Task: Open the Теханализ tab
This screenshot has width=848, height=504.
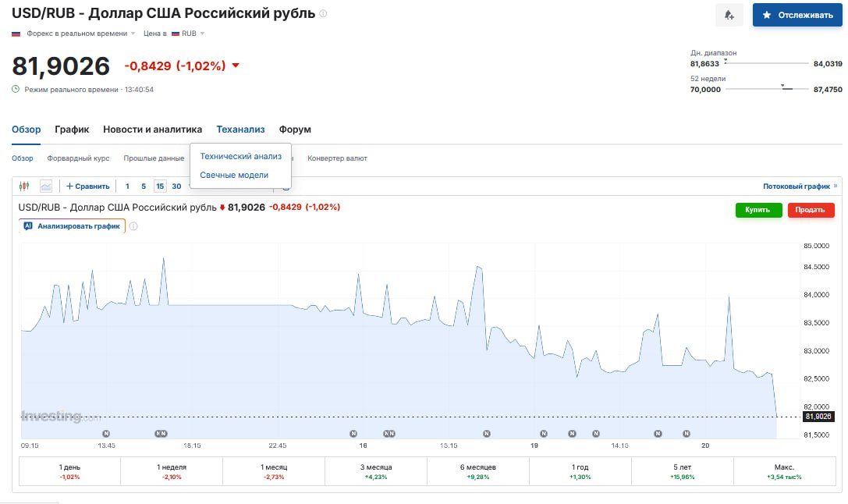Action: [240, 130]
